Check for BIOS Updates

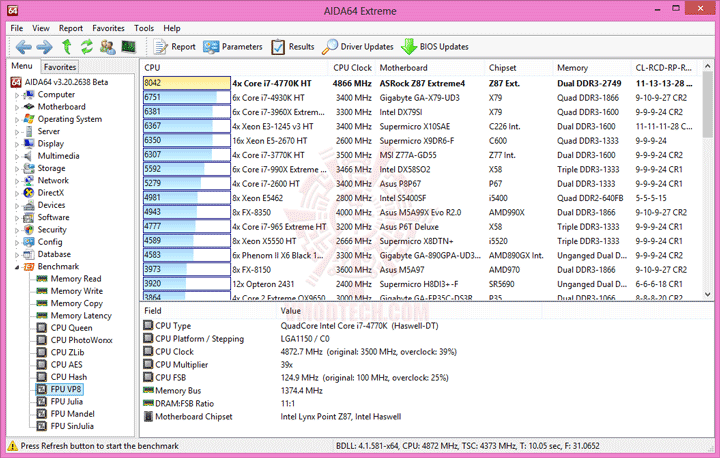tap(435, 47)
